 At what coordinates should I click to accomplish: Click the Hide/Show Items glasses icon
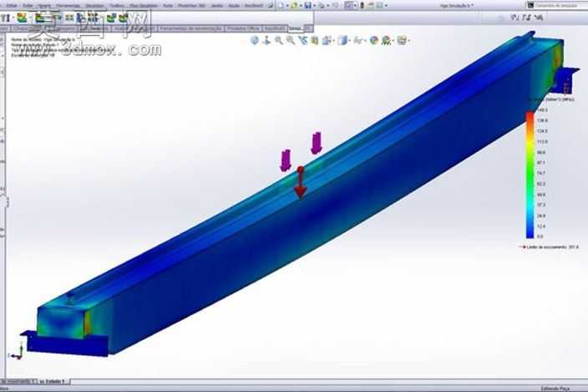(x=359, y=40)
